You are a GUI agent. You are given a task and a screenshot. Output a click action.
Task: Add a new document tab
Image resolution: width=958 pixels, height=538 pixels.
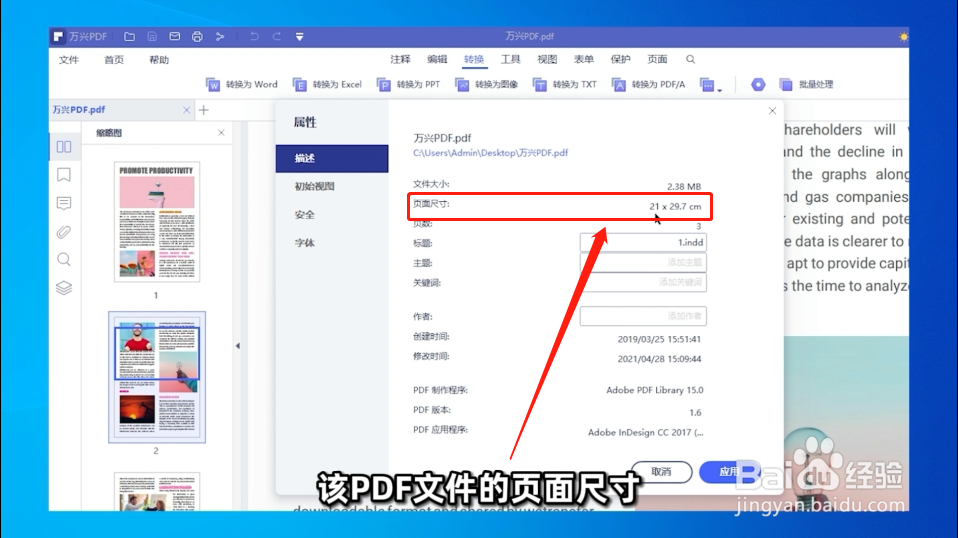tap(204, 110)
